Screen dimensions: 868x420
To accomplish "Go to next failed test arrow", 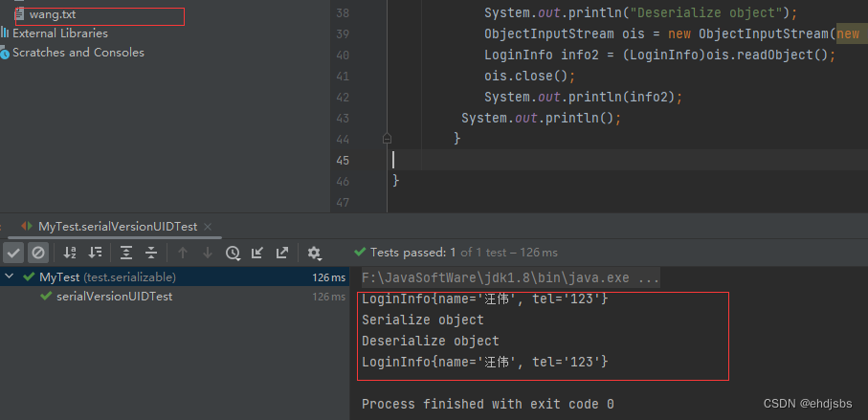I will 208,253.
